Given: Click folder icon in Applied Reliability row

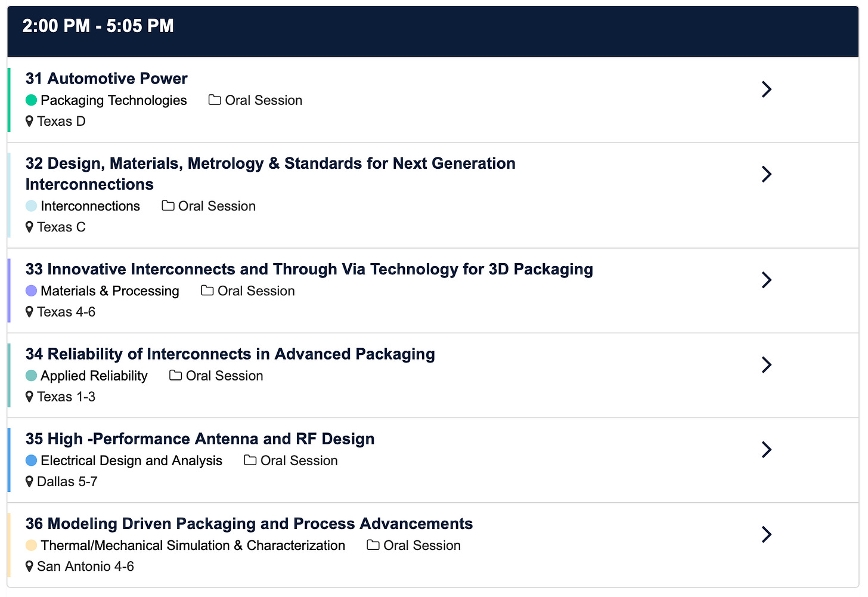Looking at the screenshot, I should 175,375.
